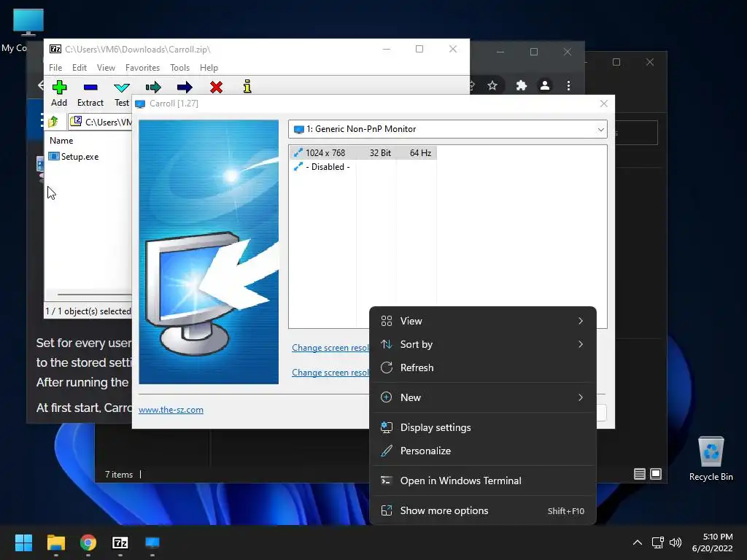The height and width of the screenshot is (560, 747).
Task: Click the 7-Zip red Delete icon
Action: click(216, 87)
